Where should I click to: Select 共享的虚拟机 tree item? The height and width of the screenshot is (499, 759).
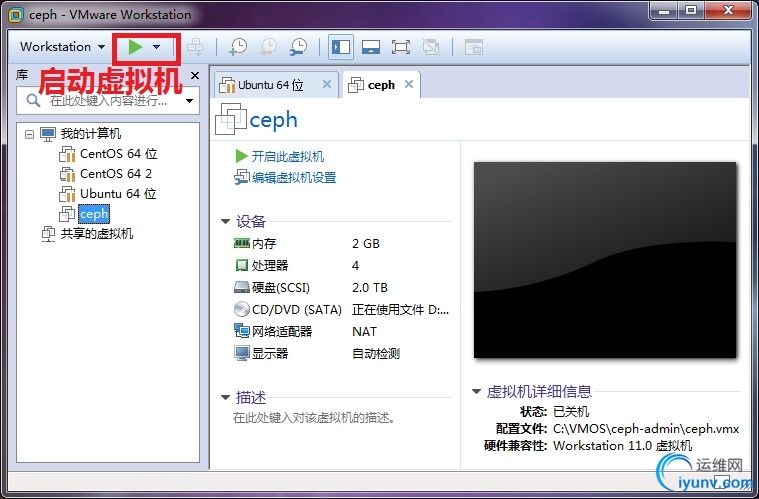coord(97,234)
